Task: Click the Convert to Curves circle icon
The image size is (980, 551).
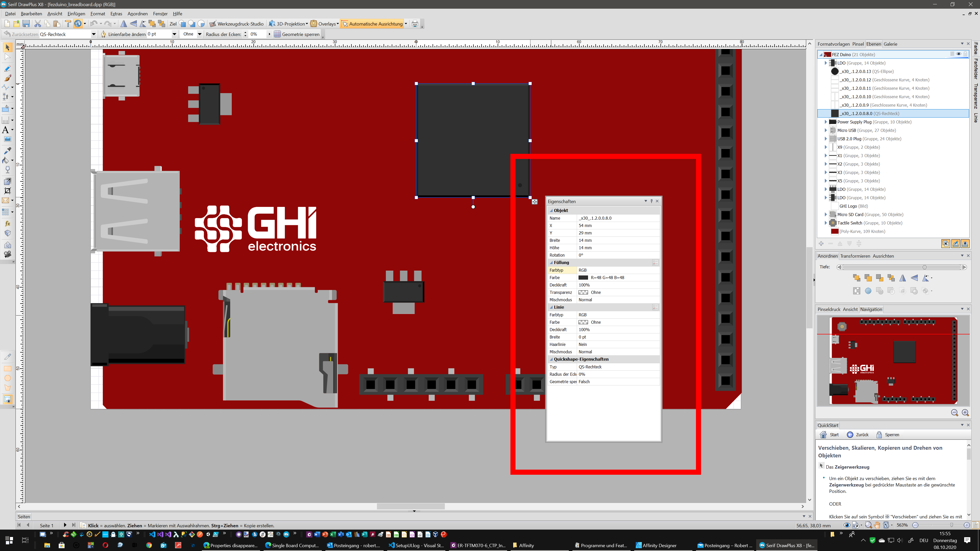Action: 868,291
